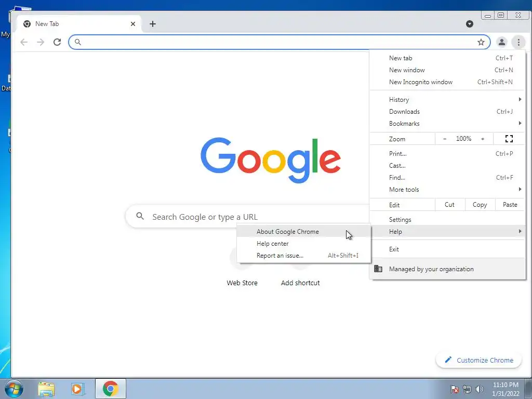Screen dimensions: 532x399
Task: Open the tab search dropdown arrow
Action: [470, 24]
